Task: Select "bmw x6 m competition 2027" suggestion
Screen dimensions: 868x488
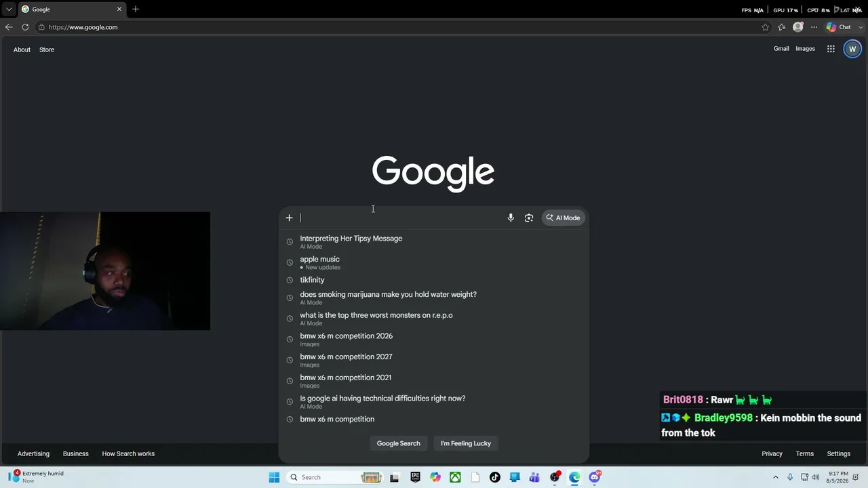Action: 434,360
